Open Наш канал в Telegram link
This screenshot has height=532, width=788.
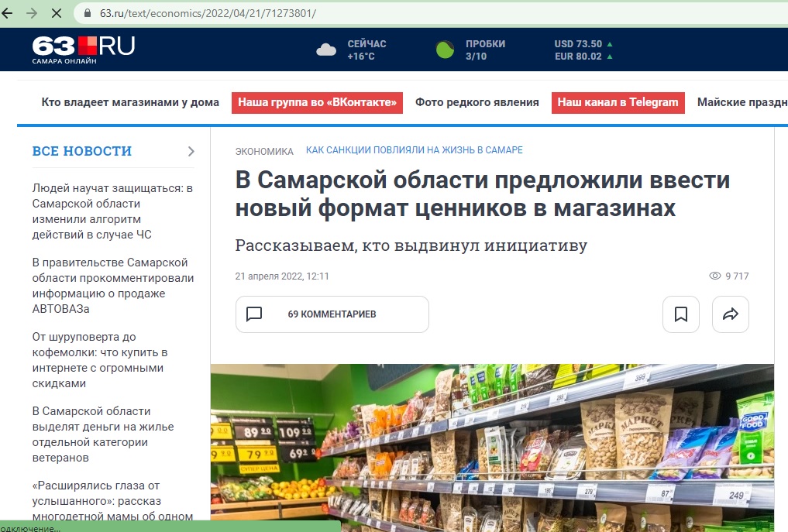pos(618,102)
